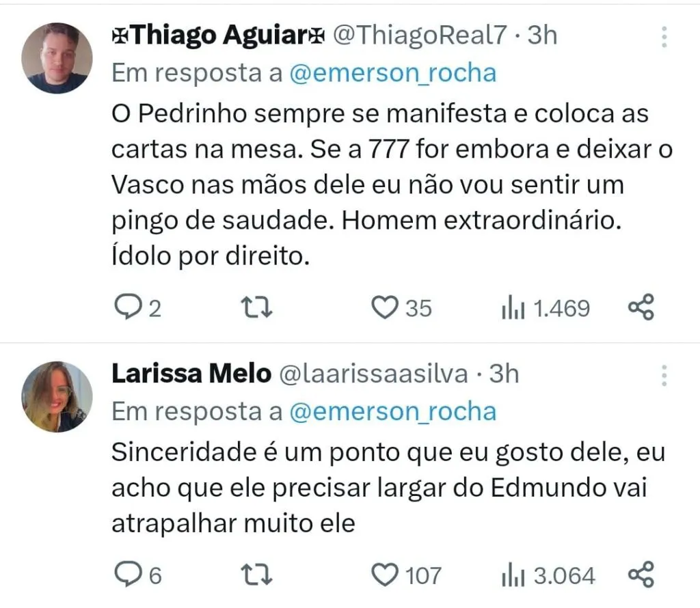The height and width of the screenshot is (608, 700).
Task: Reply to Larissa Melo's tweet
Action: click(126, 575)
